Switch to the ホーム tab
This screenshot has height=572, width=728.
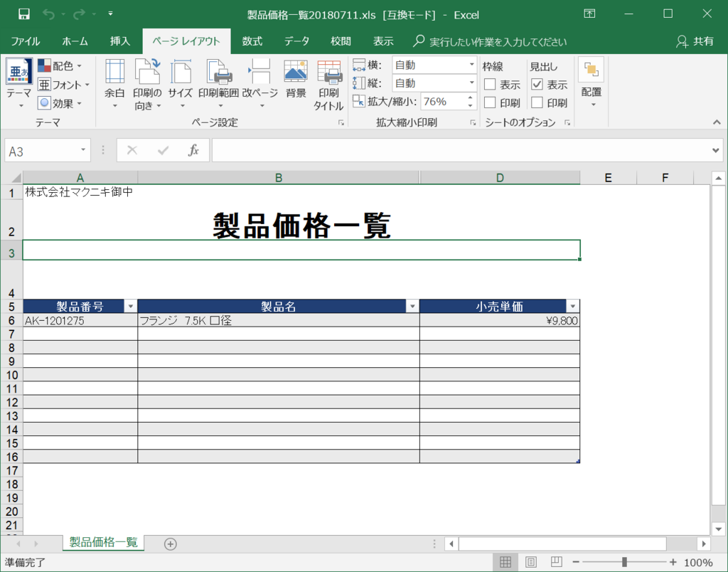click(x=75, y=41)
